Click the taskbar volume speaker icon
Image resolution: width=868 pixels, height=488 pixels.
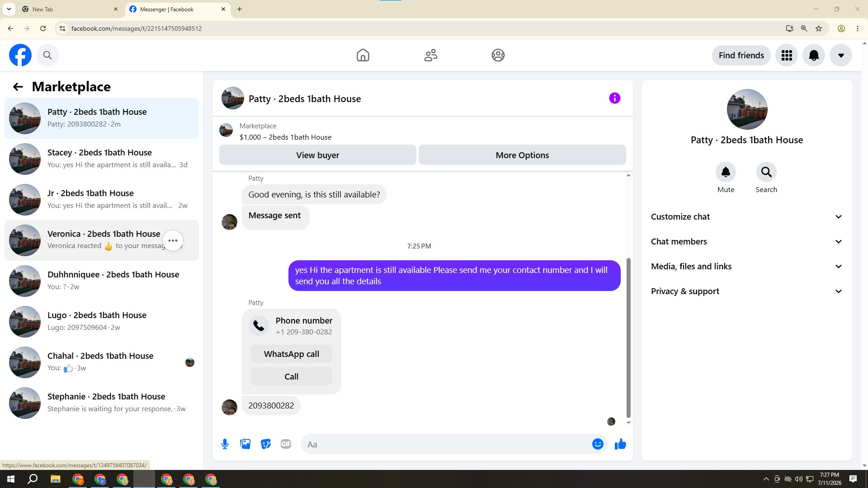point(798,479)
